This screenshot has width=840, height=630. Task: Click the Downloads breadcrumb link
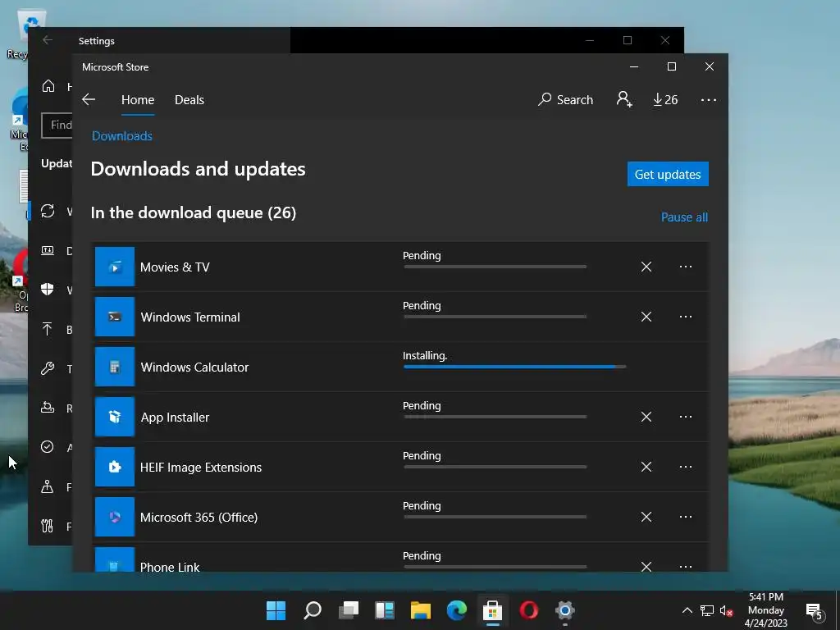[x=122, y=136]
